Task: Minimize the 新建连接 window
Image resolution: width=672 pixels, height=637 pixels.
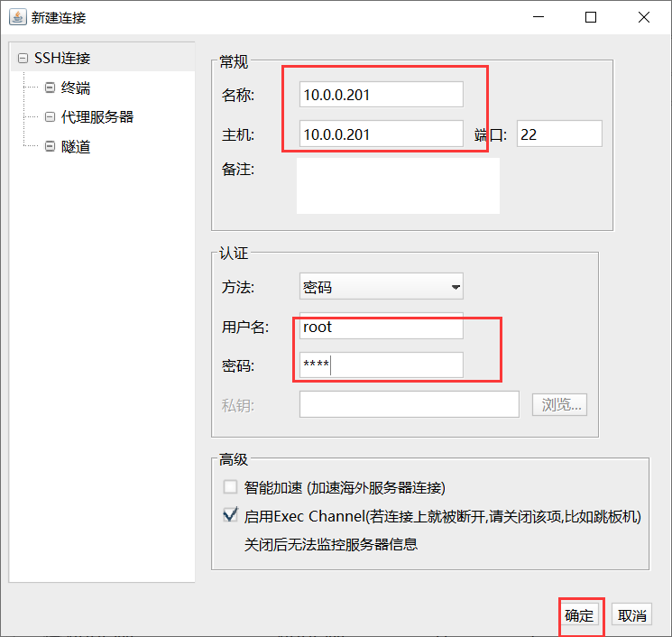Action: 539,17
